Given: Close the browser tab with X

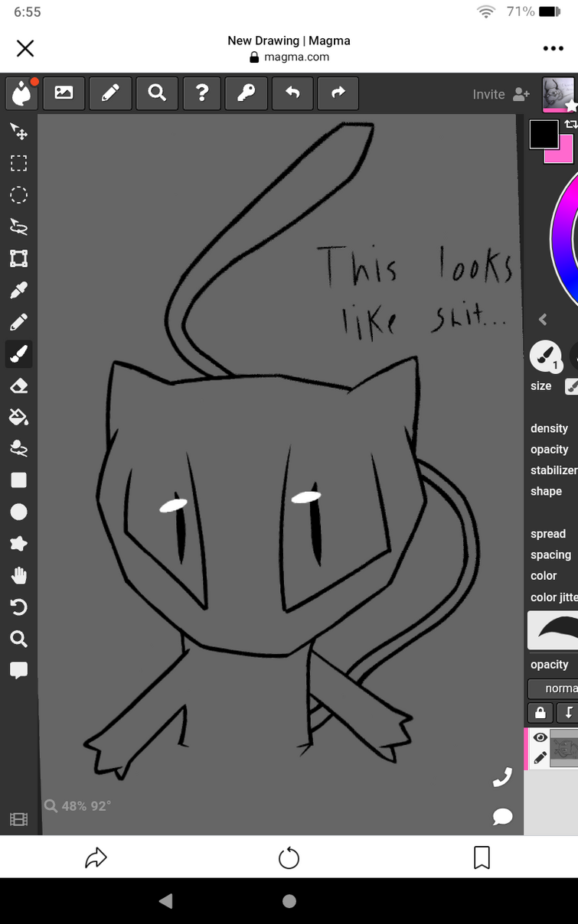Looking at the screenshot, I should tap(25, 49).
